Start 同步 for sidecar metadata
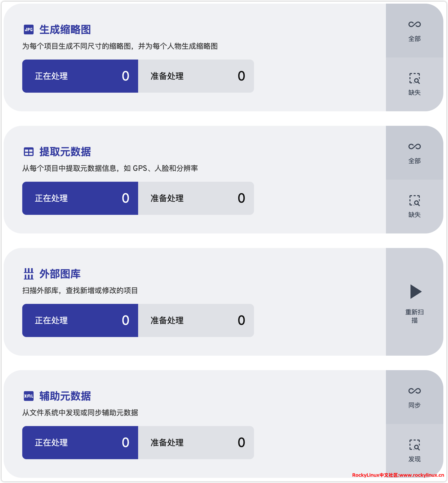Image resolution: width=448 pixels, height=483 pixels. click(414, 397)
